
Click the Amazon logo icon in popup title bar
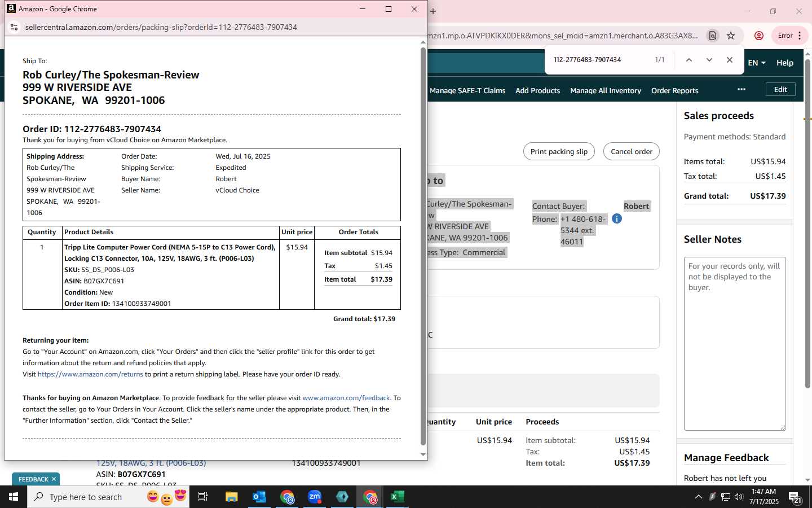11,8
